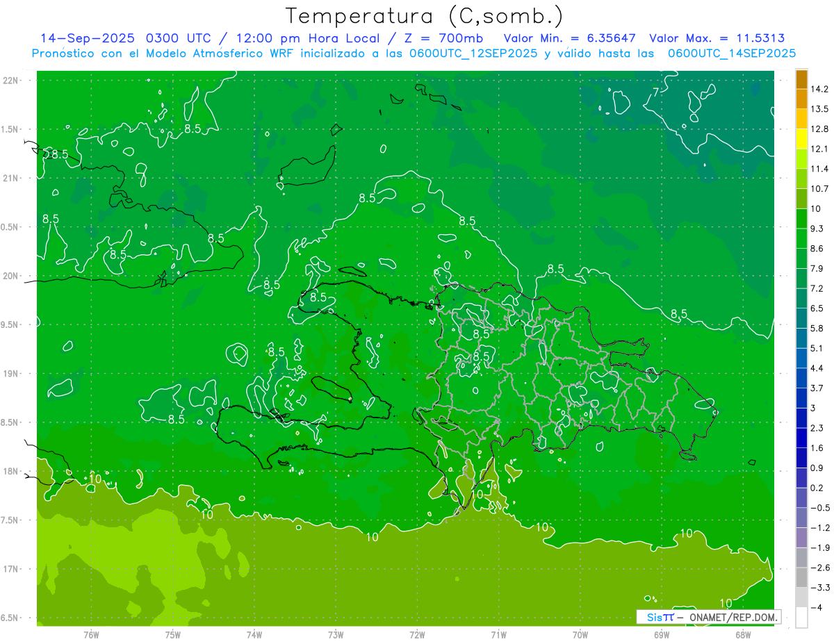Click the '68W' longitude axis label
The image size is (834, 644).
click(743, 634)
